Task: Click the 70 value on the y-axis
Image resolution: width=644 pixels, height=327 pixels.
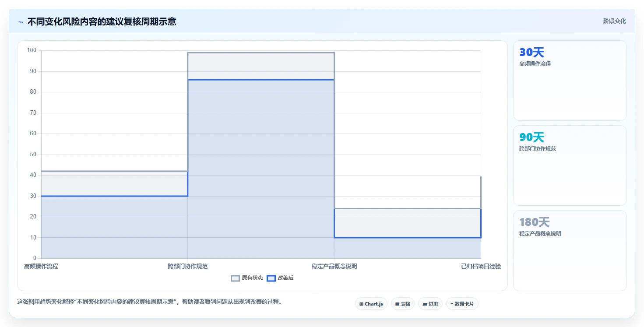Action: point(33,113)
